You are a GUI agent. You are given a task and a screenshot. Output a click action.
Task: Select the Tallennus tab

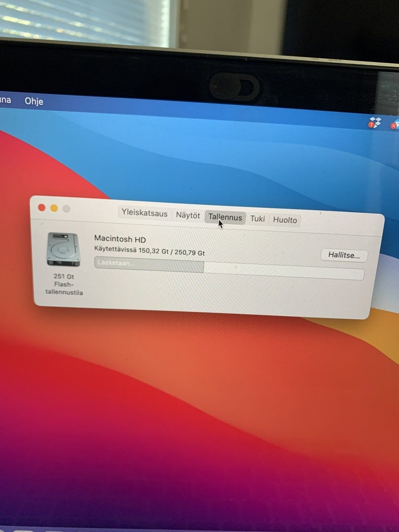[225, 218]
